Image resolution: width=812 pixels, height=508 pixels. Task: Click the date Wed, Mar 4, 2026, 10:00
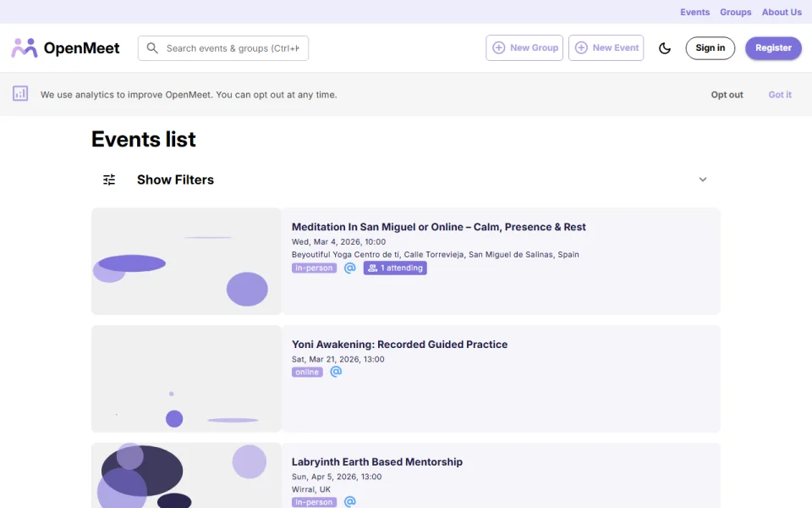pyautogui.click(x=338, y=241)
